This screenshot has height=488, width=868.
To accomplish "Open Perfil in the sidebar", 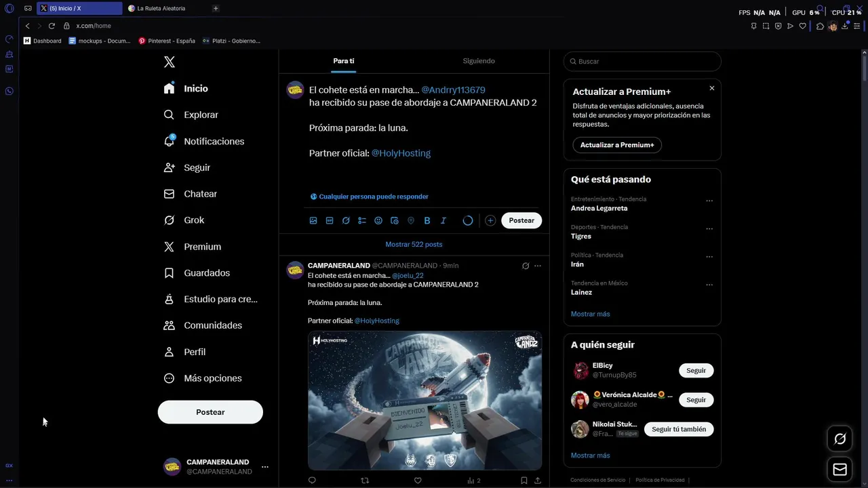I will (184, 352).
